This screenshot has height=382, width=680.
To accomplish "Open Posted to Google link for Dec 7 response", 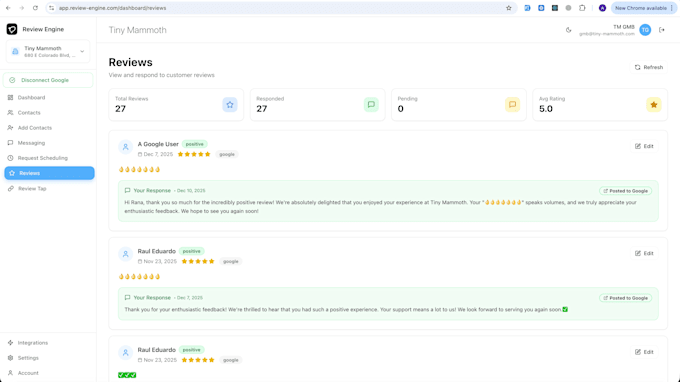I will click(x=625, y=298).
